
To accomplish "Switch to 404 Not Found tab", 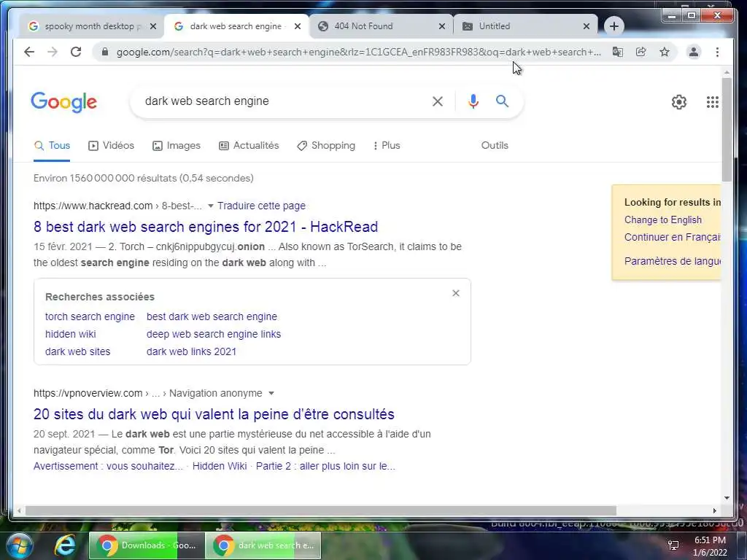I will (x=381, y=26).
